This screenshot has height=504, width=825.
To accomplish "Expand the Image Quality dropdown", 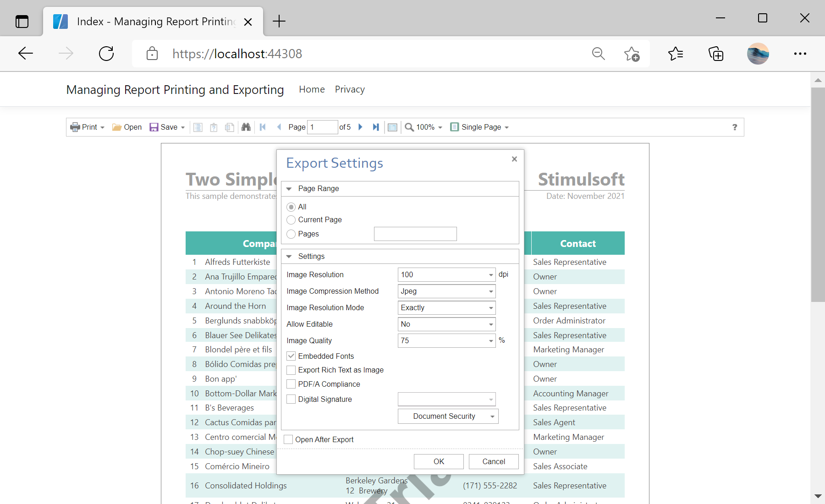I will 490,341.
